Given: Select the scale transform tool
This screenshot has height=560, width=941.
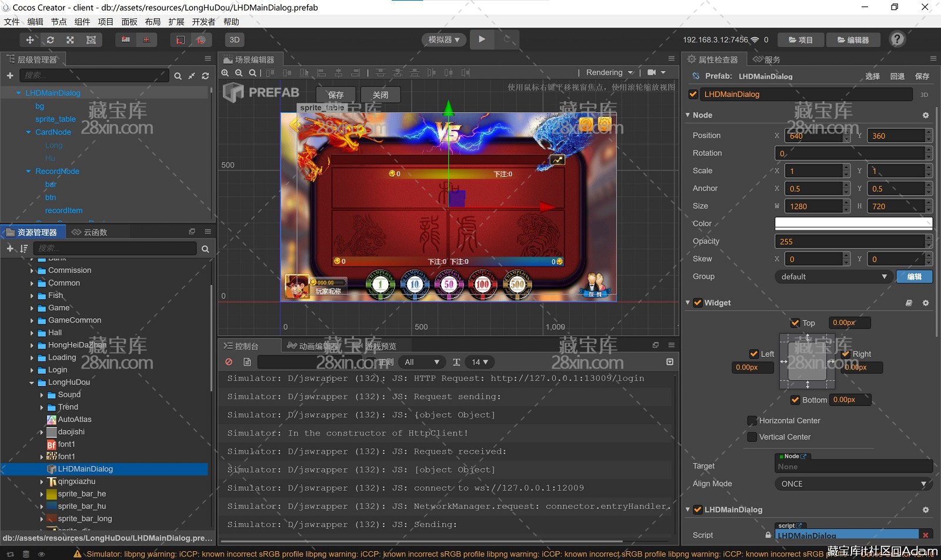Looking at the screenshot, I should tap(70, 40).
